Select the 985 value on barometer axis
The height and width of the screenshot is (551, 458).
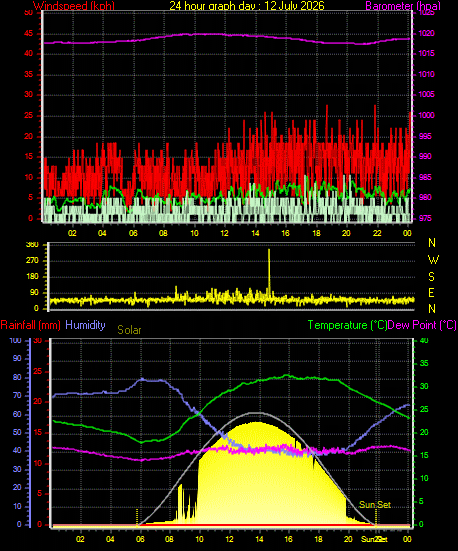[425, 177]
